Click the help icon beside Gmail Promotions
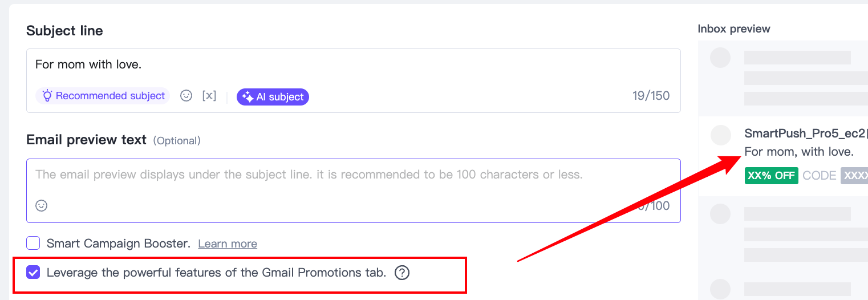Image resolution: width=868 pixels, height=300 pixels. pos(402,273)
